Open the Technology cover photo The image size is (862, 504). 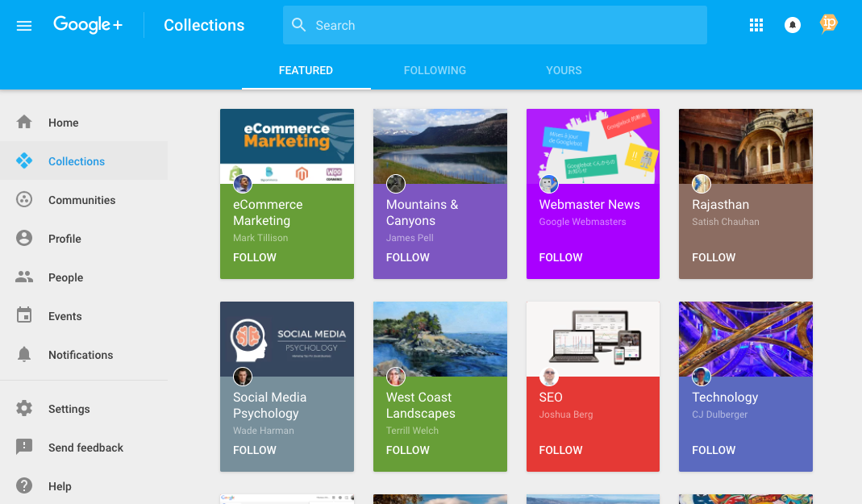click(x=745, y=339)
